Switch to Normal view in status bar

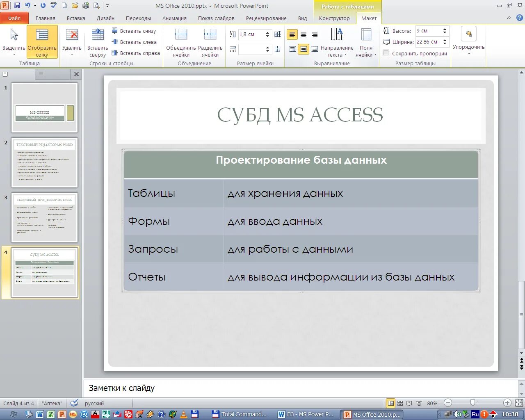[x=391, y=403]
